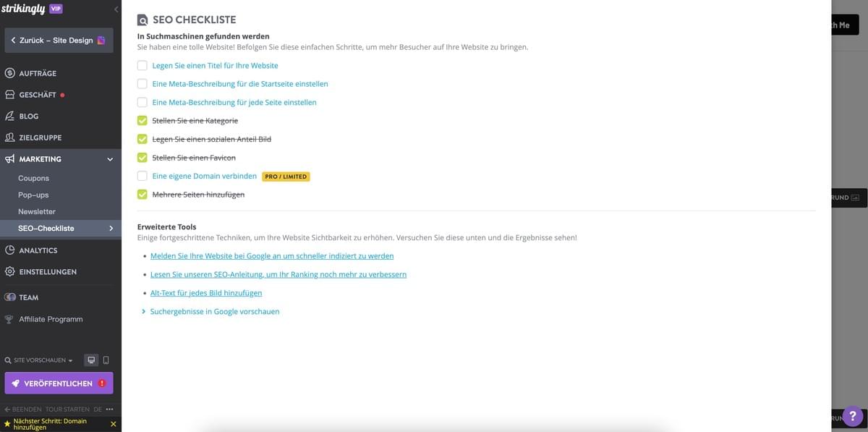Screen dimensions: 868x432
Task: Open 'Melden Sie Ihre Website bei Google an' link
Action: (x=271, y=255)
